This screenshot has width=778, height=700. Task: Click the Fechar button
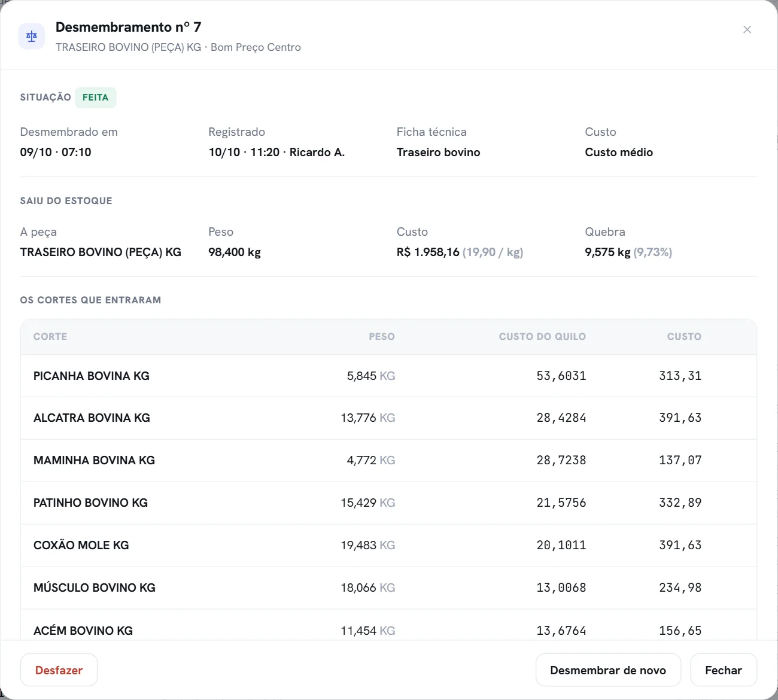pos(723,670)
